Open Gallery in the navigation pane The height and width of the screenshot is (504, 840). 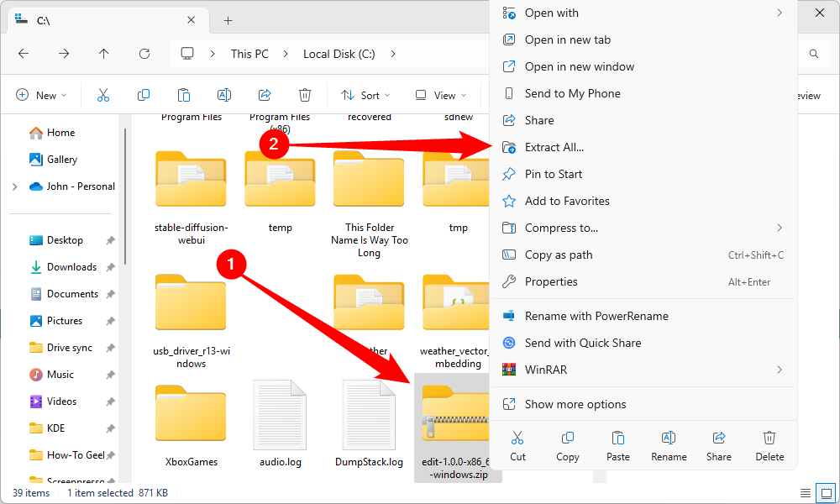tap(53, 159)
